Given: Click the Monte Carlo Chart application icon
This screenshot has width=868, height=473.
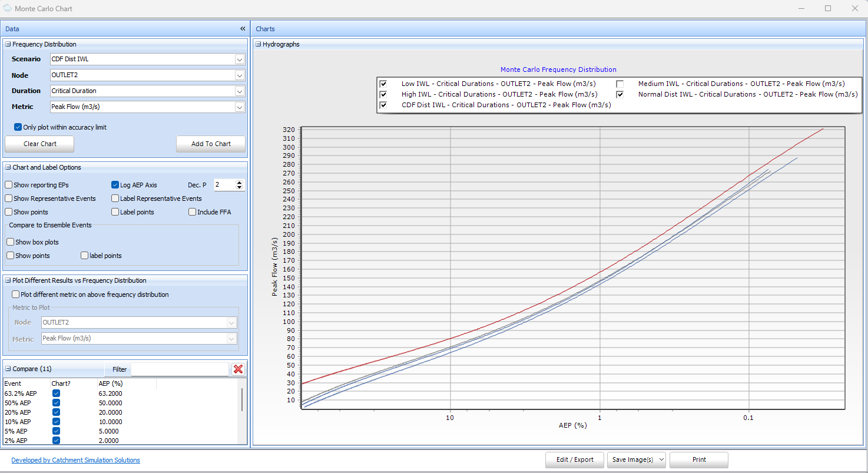Looking at the screenshot, I should click(x=8, y=8).
